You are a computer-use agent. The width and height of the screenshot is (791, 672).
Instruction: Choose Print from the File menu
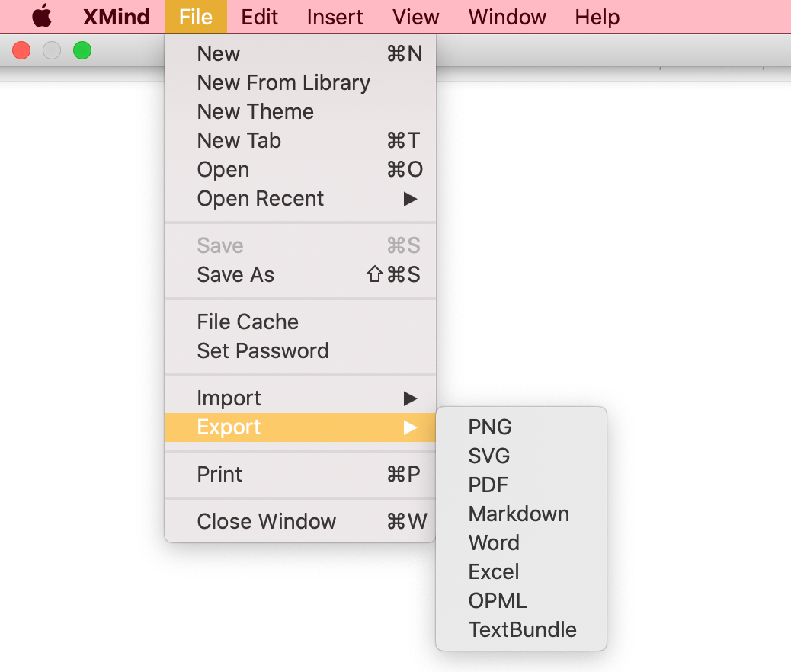click(x=300, y=474)
